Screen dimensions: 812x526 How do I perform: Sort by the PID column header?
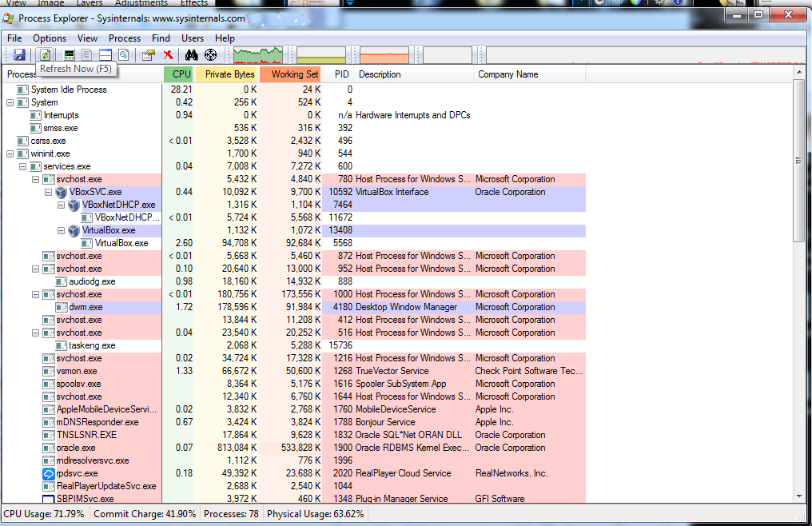338,74
